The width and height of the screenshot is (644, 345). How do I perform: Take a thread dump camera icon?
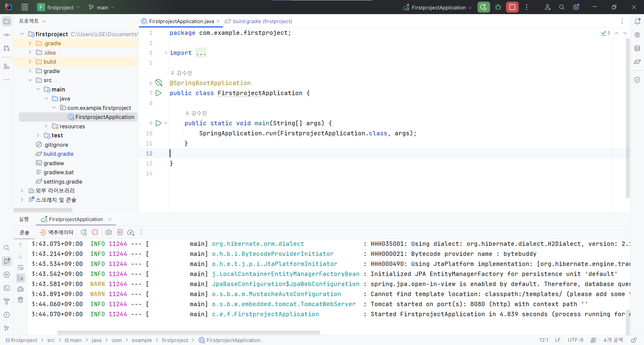109,232
